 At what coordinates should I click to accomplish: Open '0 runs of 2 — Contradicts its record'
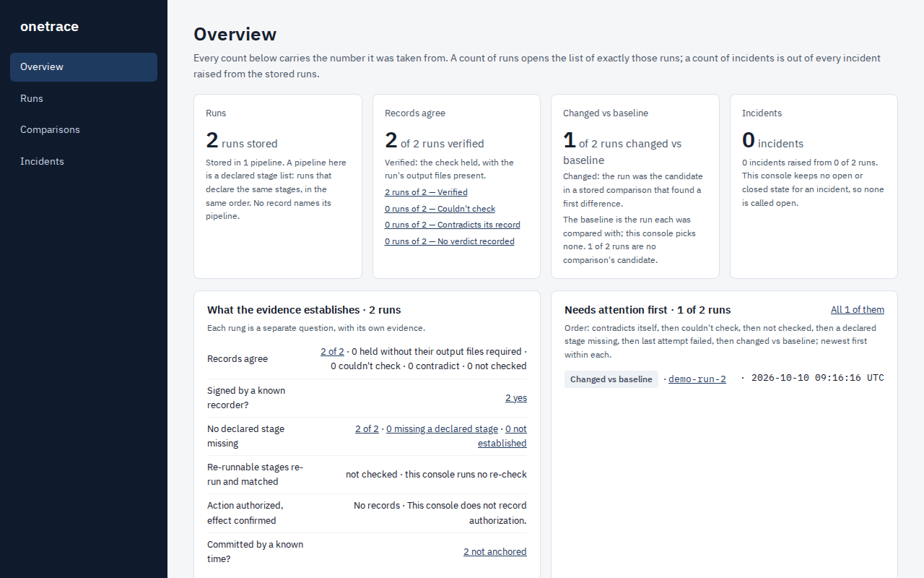point(453,225)
